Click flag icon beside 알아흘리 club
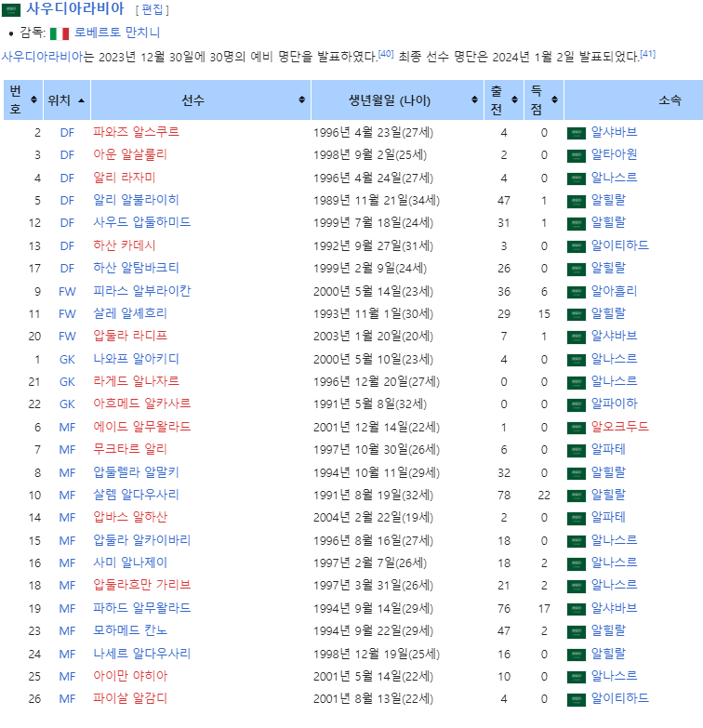Image resolution: width=703 pixels, height=728 pixels. tap(577, 292)
